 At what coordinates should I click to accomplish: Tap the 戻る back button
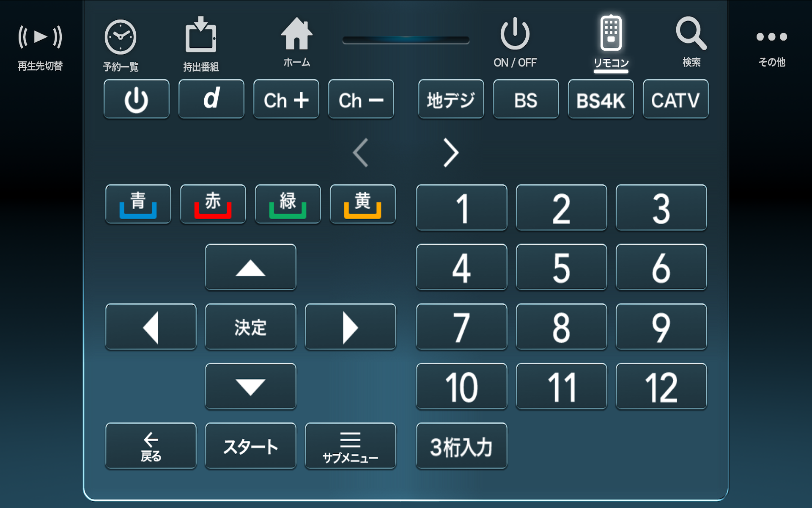(151, 446)
